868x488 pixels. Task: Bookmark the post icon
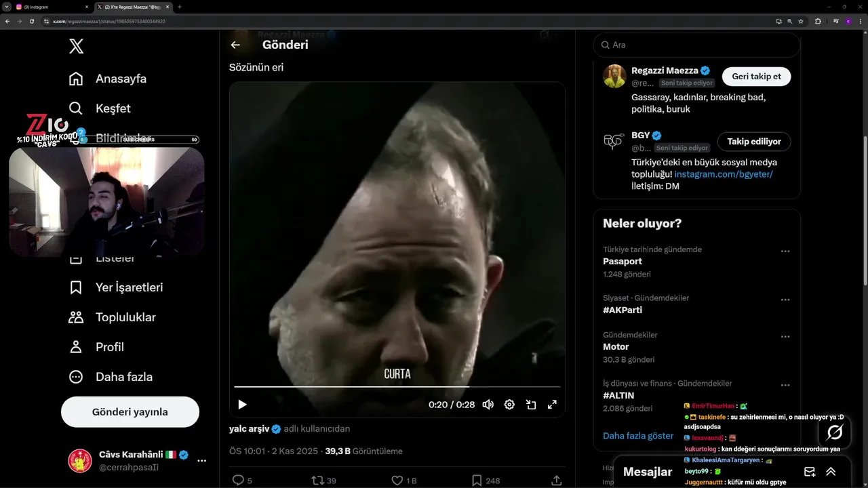[477, 480]
